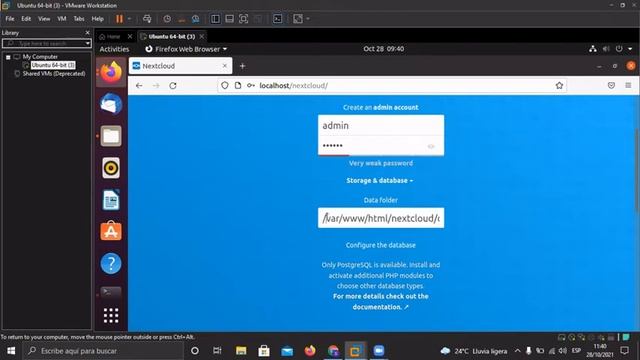
Task: Bookmark this page with the star icon
Action: [x=559, y=86]
